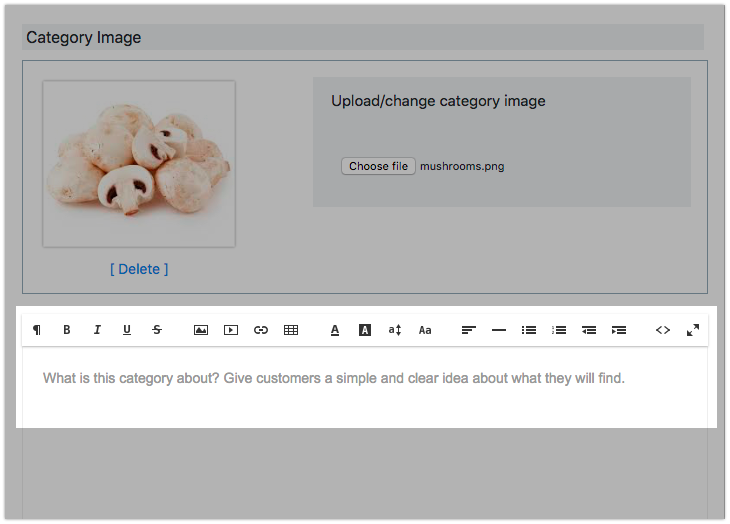Open the font family Aa dropdown
Viewport: 730px width, 524px height.
click(425, 330)
